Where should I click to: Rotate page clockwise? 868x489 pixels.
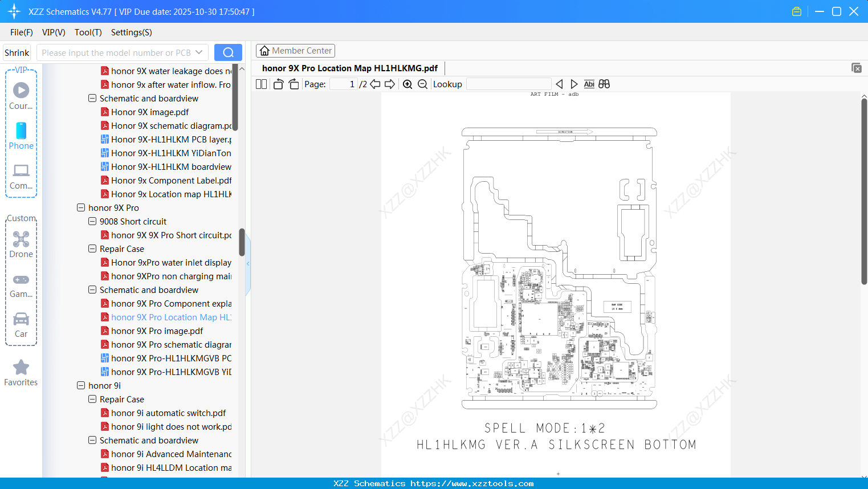294,84
